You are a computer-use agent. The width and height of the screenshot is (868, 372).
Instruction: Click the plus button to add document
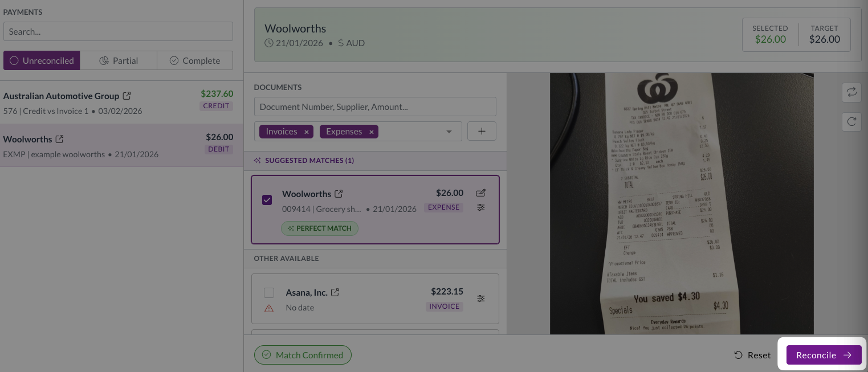[x=482, y=131]
